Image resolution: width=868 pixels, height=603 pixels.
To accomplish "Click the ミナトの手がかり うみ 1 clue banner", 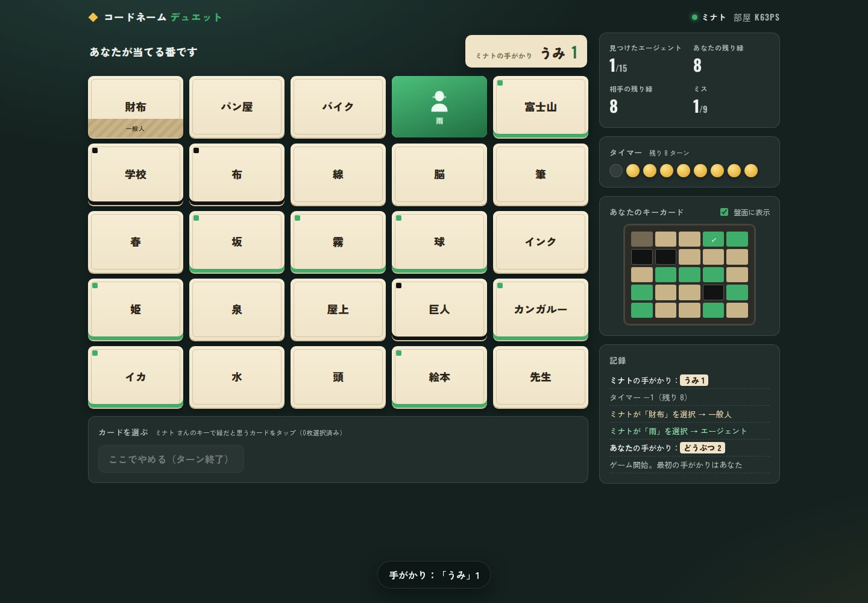I will [x=526, y=51].
